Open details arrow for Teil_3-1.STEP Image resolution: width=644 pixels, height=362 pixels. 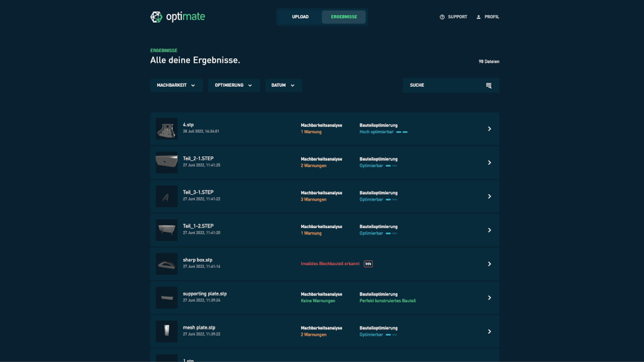click(489, 196)
